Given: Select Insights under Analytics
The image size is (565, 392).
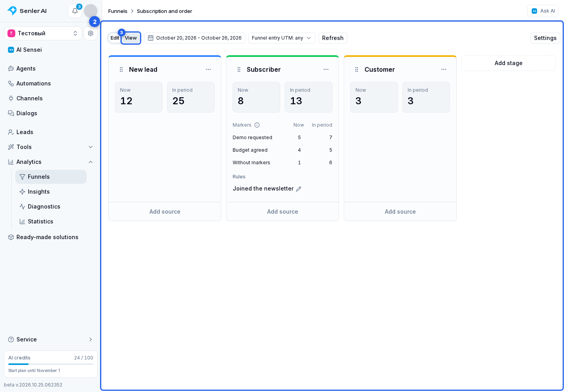Looking at the screenshot, I should (x=51, y=192).
